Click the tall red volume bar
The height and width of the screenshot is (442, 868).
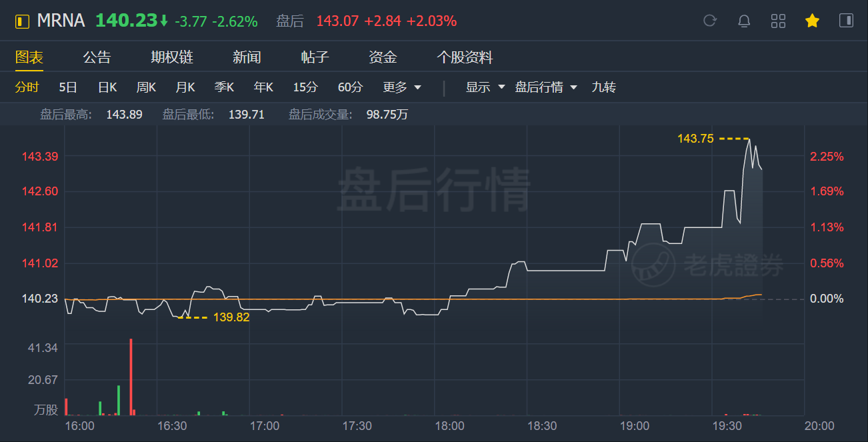pyautogui.click(x=131, y=377)
